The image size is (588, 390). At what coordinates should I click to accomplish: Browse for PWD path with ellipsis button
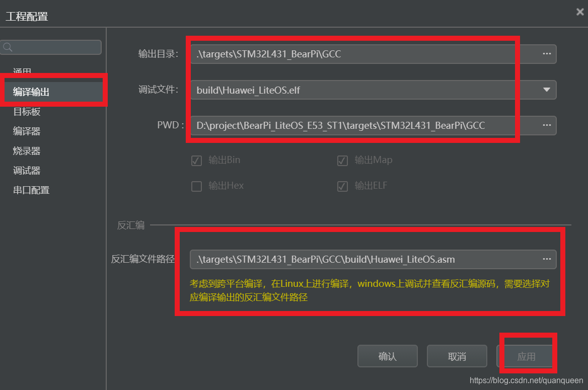click(547, 125)
